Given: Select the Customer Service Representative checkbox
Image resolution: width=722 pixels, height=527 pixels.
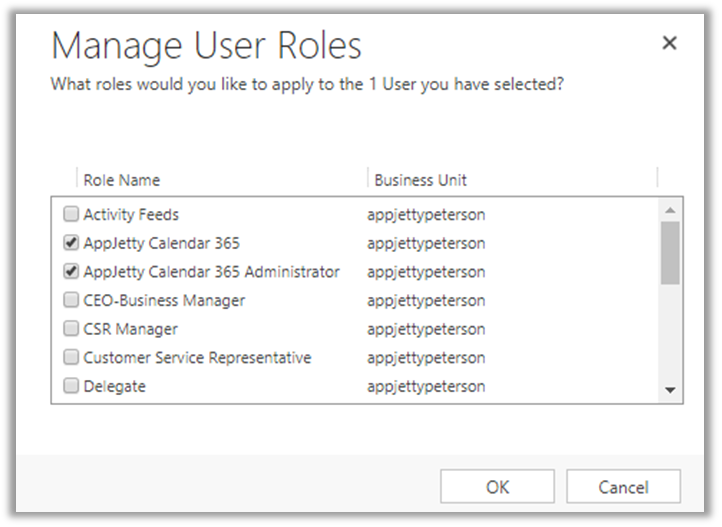Looking at the screenshot, I should (71, 358).
